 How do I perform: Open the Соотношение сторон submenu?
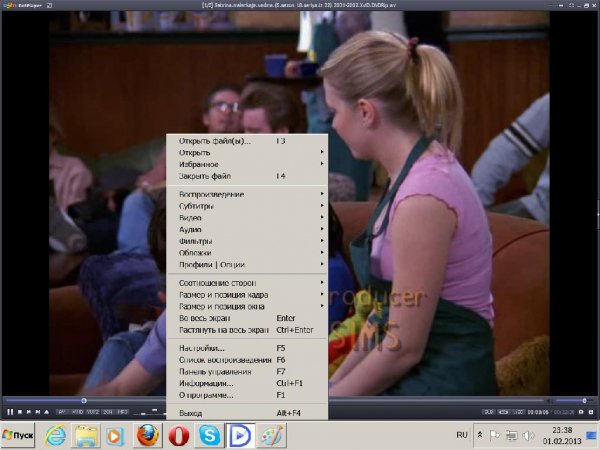247,283
